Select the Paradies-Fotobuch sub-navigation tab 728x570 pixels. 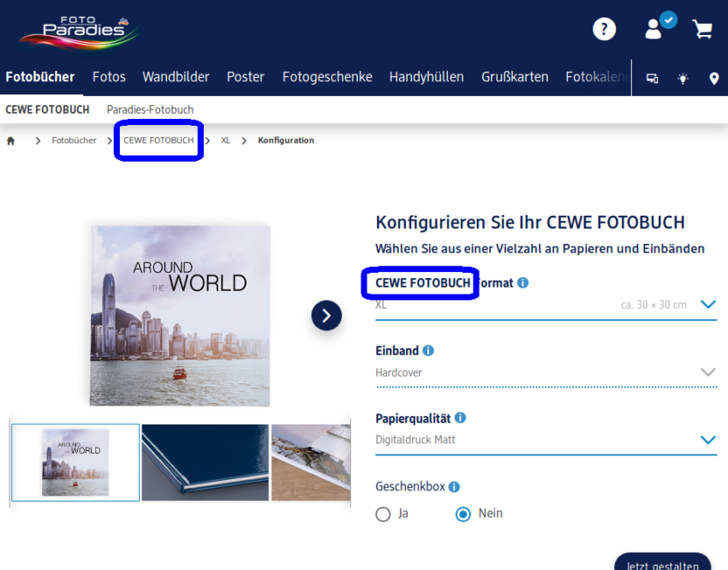[x=150, y=110]
